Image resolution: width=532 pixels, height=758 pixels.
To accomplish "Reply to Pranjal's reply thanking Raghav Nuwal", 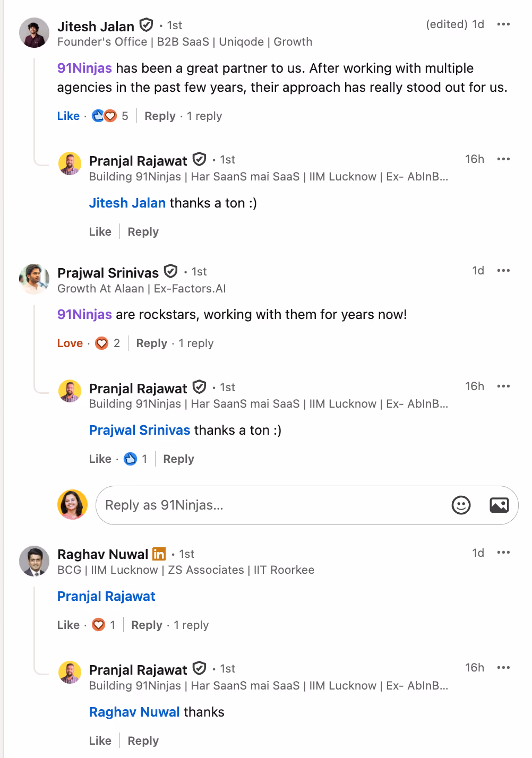I will coord(143,741).
